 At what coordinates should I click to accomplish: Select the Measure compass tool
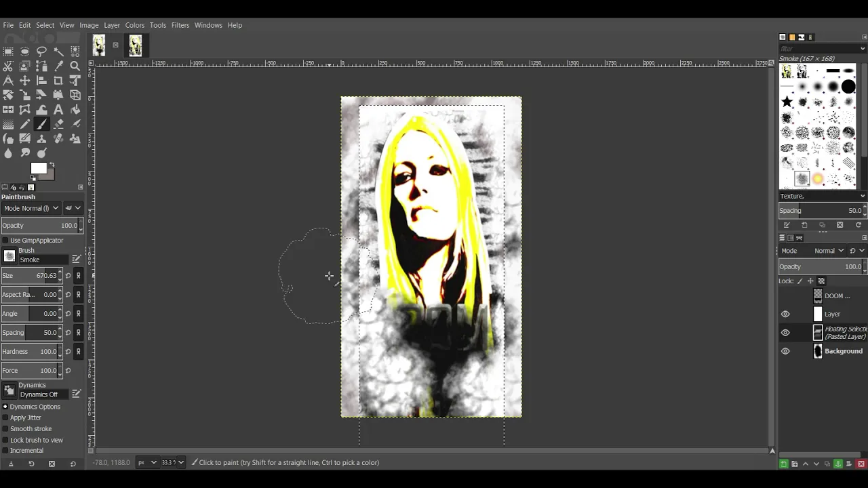tap(8, 81)
